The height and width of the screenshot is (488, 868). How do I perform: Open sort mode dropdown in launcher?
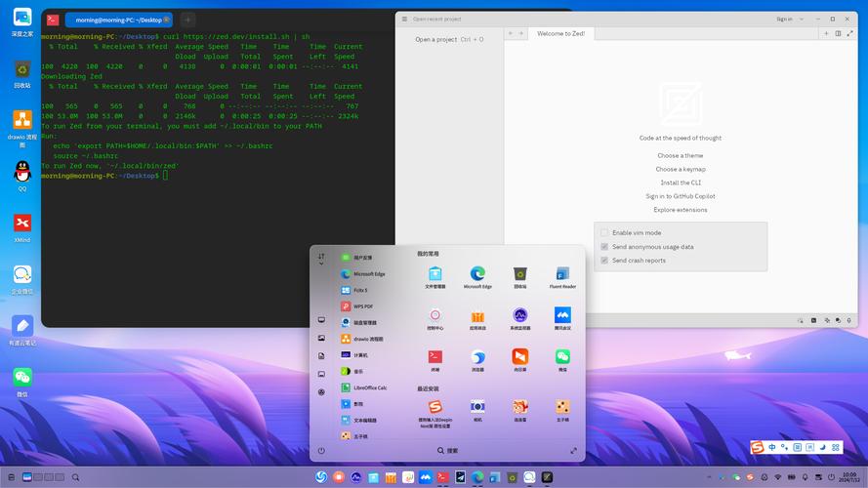321,259
